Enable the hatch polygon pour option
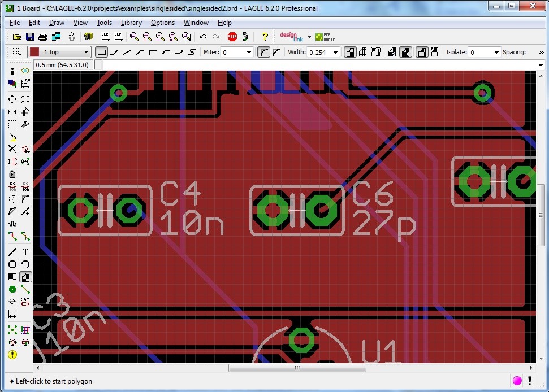 click(x=362, y=52)
